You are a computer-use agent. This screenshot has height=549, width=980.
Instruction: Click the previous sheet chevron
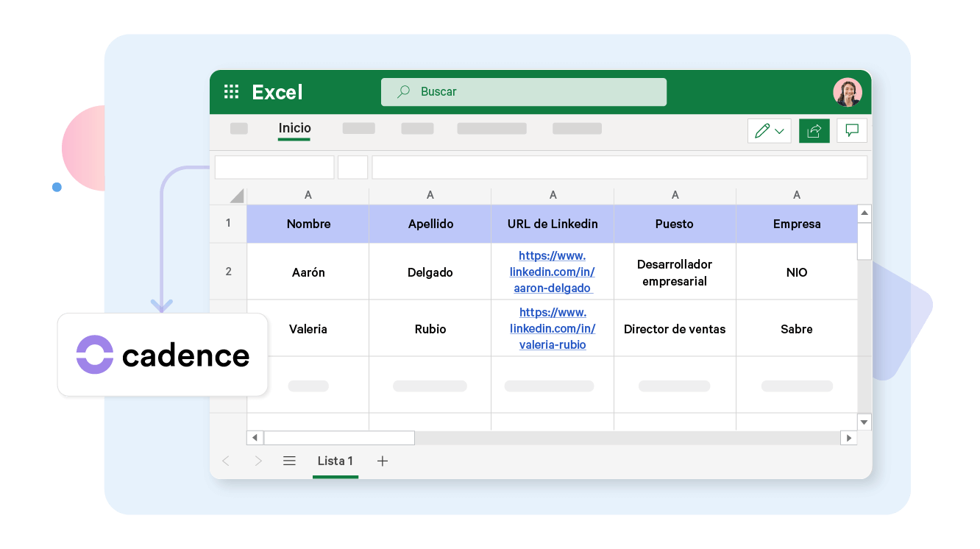tap(226, 461)
